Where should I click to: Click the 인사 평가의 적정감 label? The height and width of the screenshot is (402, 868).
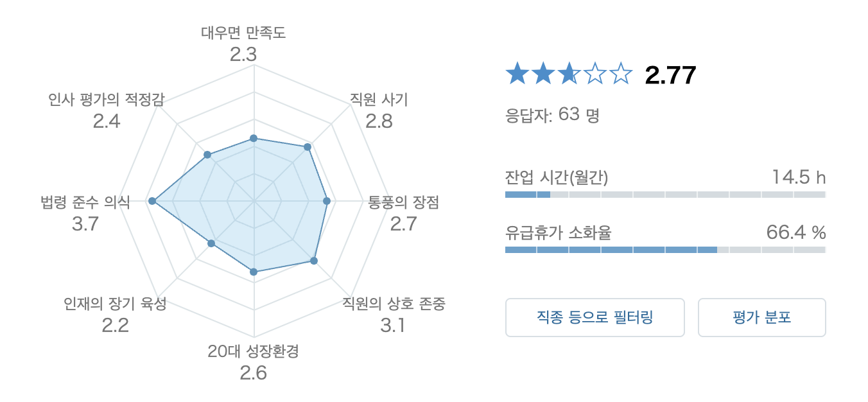tap(106, 100)
